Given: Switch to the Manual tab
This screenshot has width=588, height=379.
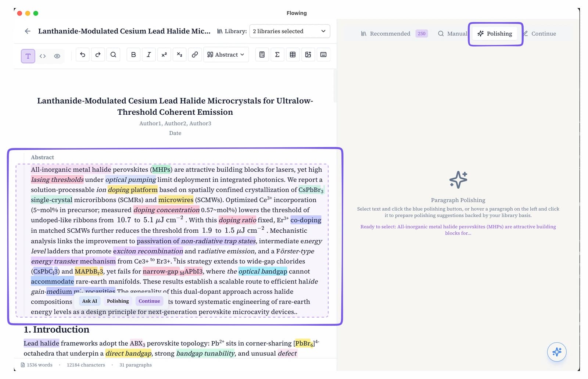Looking at the screenshot, I should pos(452,33).
